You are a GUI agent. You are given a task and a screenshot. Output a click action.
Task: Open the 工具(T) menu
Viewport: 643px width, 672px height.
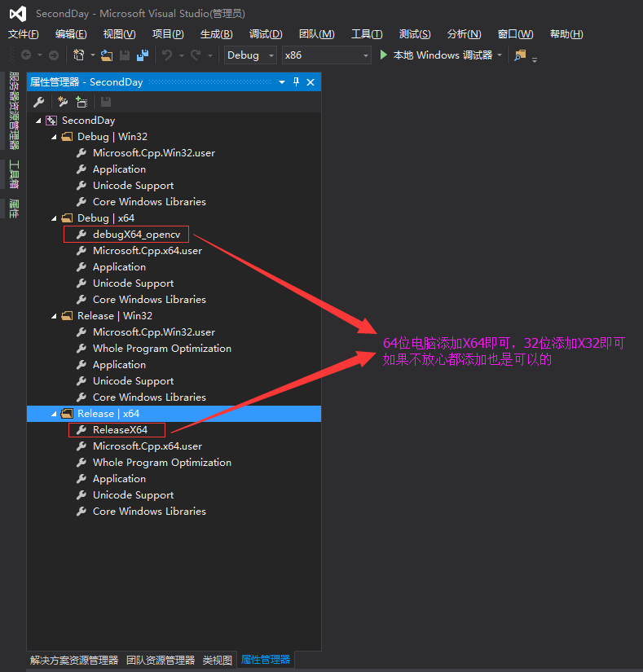(x=367, y=34)
